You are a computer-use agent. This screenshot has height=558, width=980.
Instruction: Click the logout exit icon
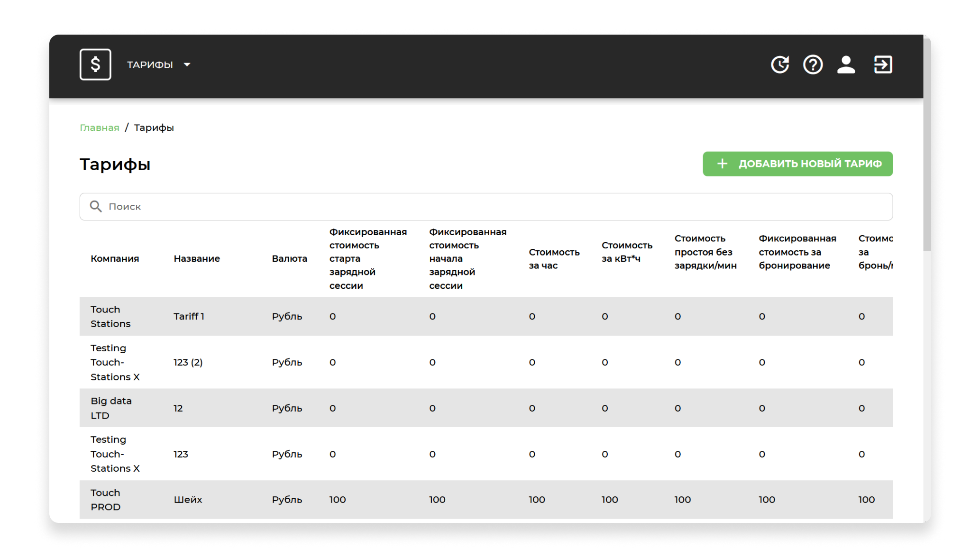[883, 64]
